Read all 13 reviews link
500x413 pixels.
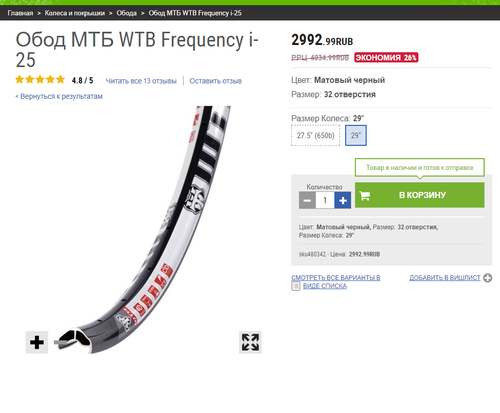tap(141, 81)
